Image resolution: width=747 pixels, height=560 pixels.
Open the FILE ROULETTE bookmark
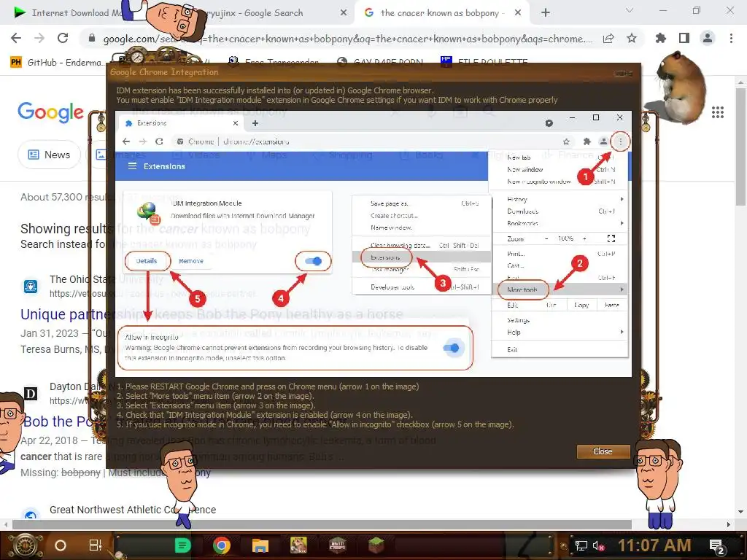[484, 62]
